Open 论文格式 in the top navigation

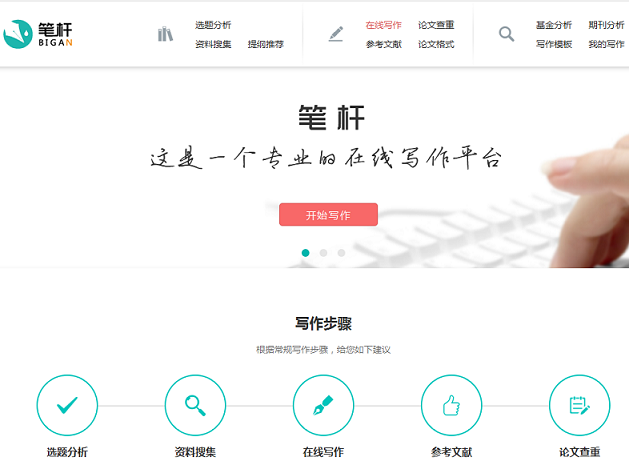pyautogui.click(x=436, y=44)
